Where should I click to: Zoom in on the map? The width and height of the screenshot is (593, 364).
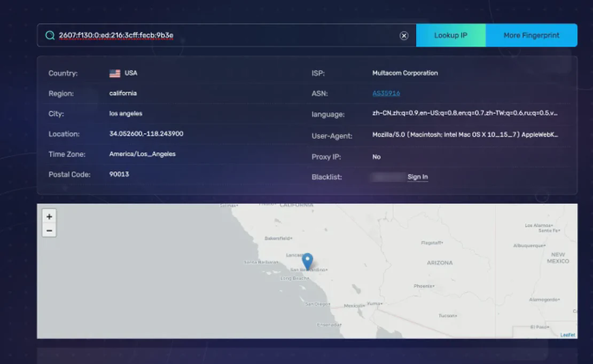pyautogui.click(x=49, y=217)
